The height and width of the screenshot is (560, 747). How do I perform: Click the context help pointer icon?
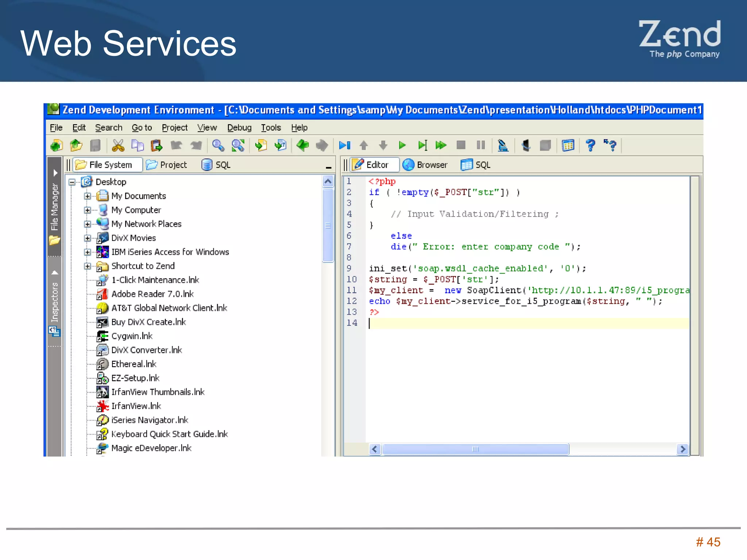[x=610, y=146]
